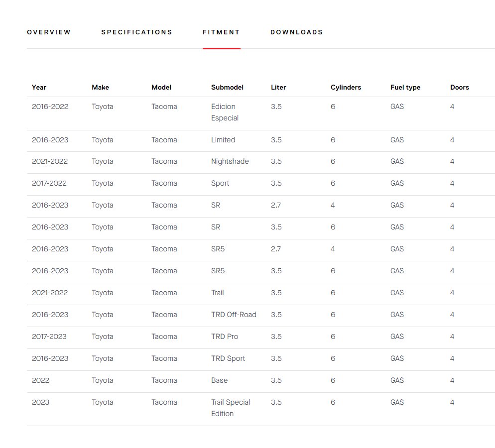
Task: Click Toyota in the Nightshade row
Action: click(x=102, y=161)
